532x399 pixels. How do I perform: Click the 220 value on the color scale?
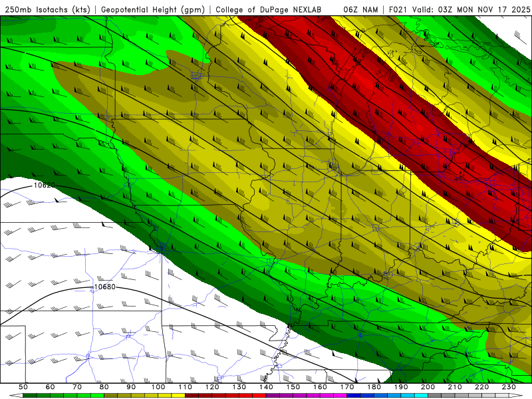[482, 387]
